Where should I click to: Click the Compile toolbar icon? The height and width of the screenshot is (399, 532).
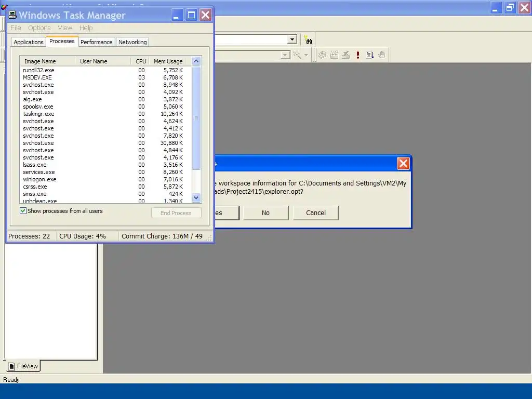point(322,55)
